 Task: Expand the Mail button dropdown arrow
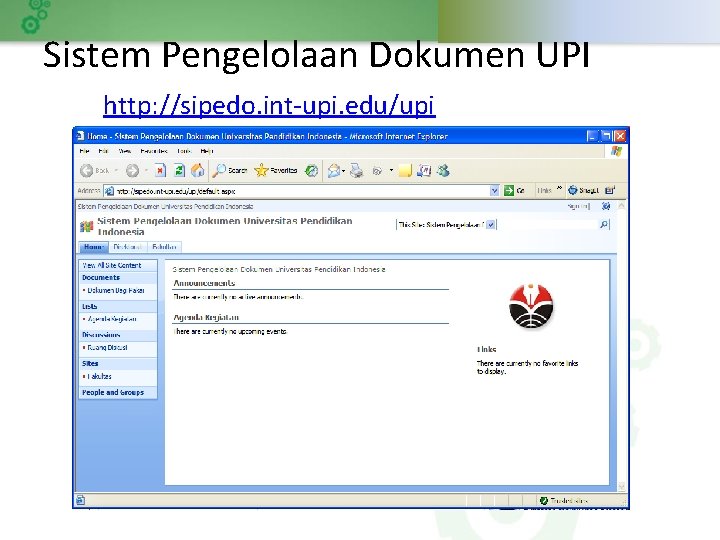point(343,171)
